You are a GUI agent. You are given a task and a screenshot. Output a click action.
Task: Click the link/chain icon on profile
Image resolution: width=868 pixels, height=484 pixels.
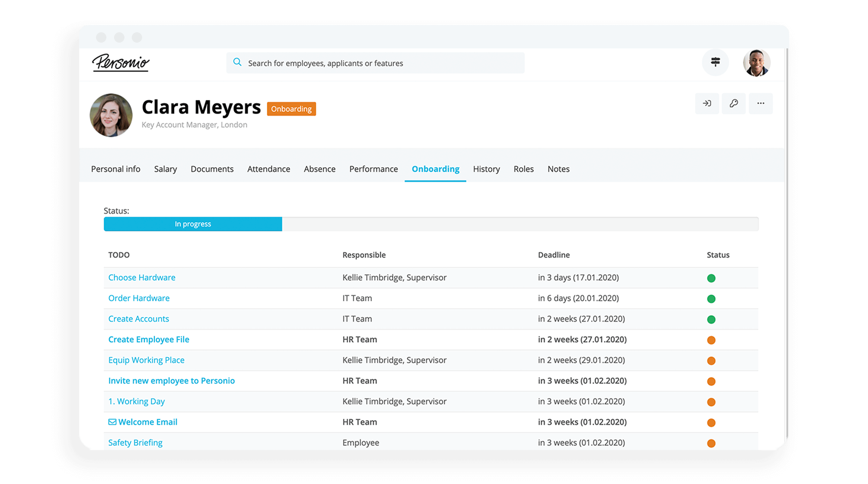coord(734,103)
